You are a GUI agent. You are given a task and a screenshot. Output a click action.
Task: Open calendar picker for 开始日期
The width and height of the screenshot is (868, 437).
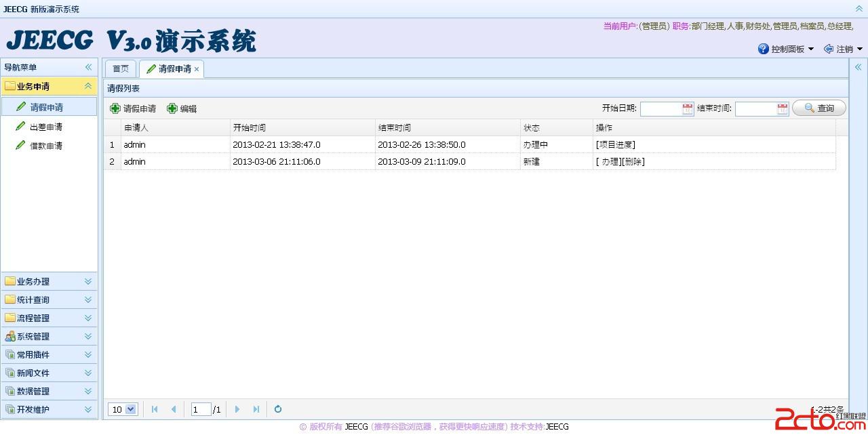688,108
